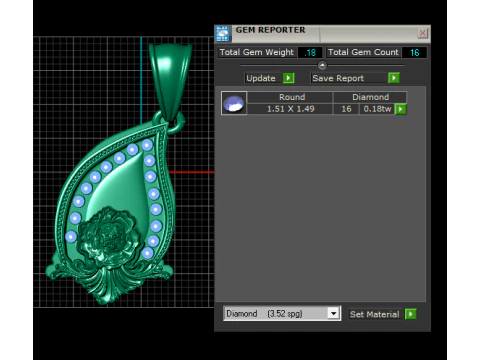This screenshot has width=480, height=360.
Task: Click the 0.18tw weight cell
Action: (x=377, y=109)
